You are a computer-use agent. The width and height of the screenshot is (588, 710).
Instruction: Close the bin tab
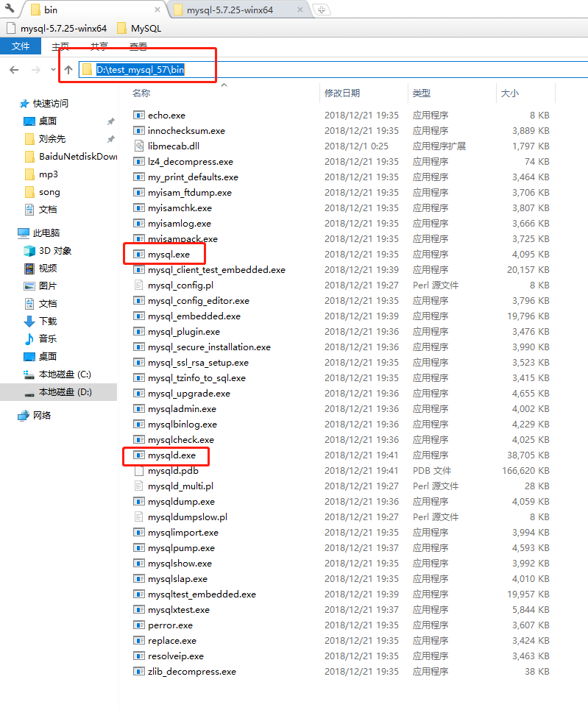tap(157, 10)
